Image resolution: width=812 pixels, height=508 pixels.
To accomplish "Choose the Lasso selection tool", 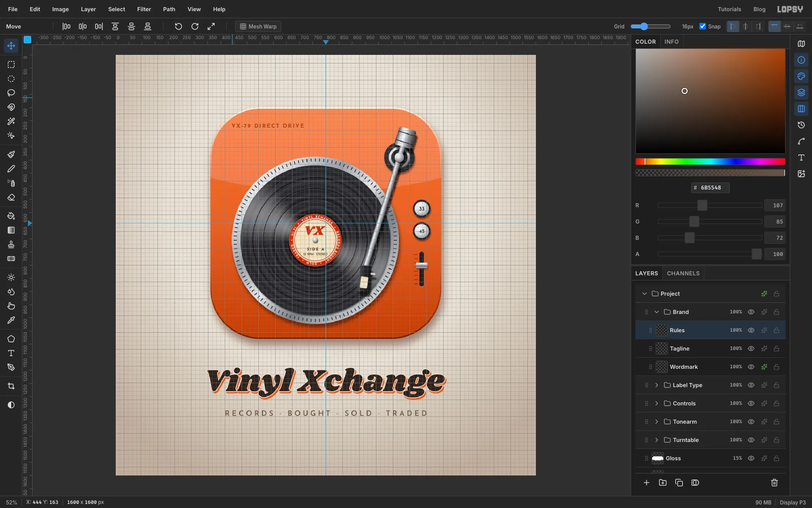I will click(11, 93).
